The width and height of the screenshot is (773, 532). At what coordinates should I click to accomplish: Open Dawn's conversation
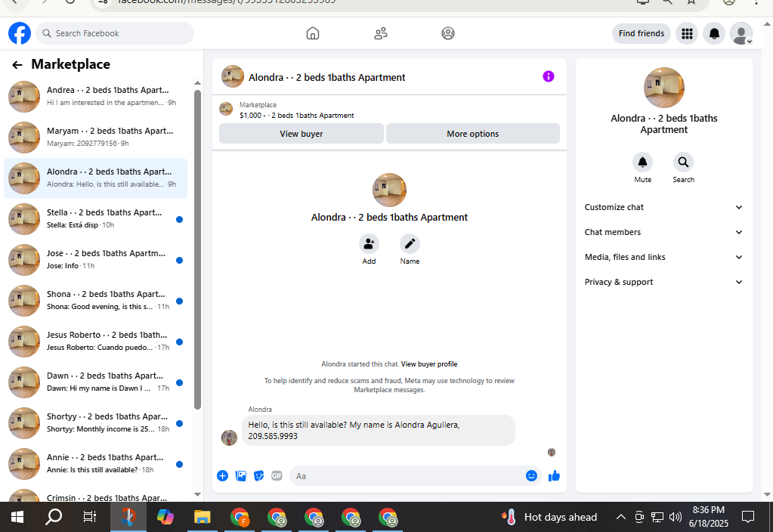(x=96, y=382)
